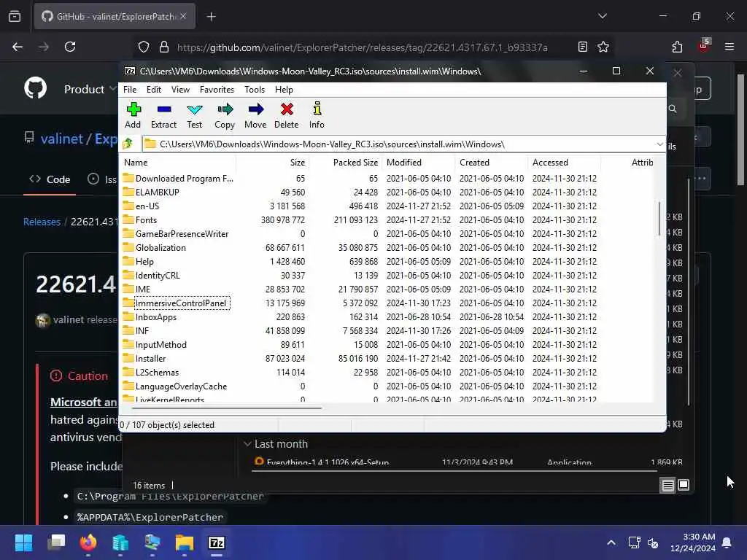
Task: Sort by Packed Size column header
Action: pos(345,163)
